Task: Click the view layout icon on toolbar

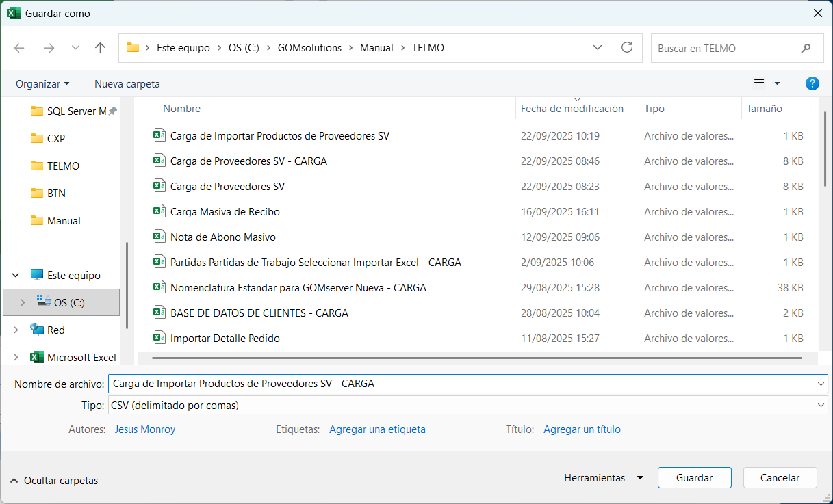Action: (758, 83)
